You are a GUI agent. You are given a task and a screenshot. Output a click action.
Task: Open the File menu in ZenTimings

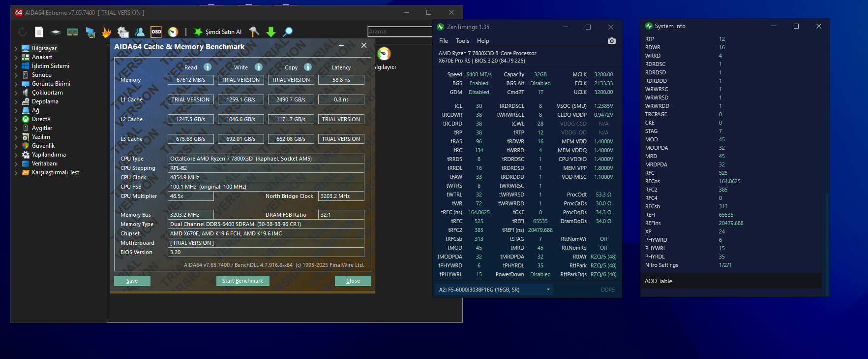pyautogui.click(x=444, y=41)
